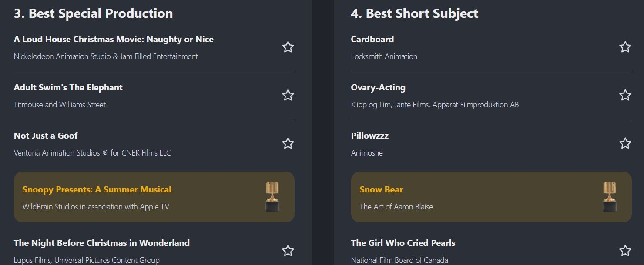
Task: Click the Snow Bear winner trophy icon
Action: click(x=610, y=197)
